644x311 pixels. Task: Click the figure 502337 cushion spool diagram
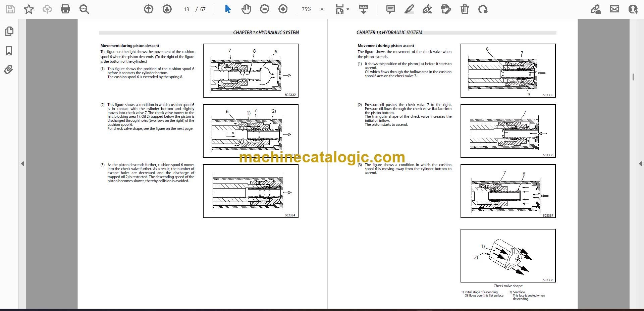coord(508,191)
